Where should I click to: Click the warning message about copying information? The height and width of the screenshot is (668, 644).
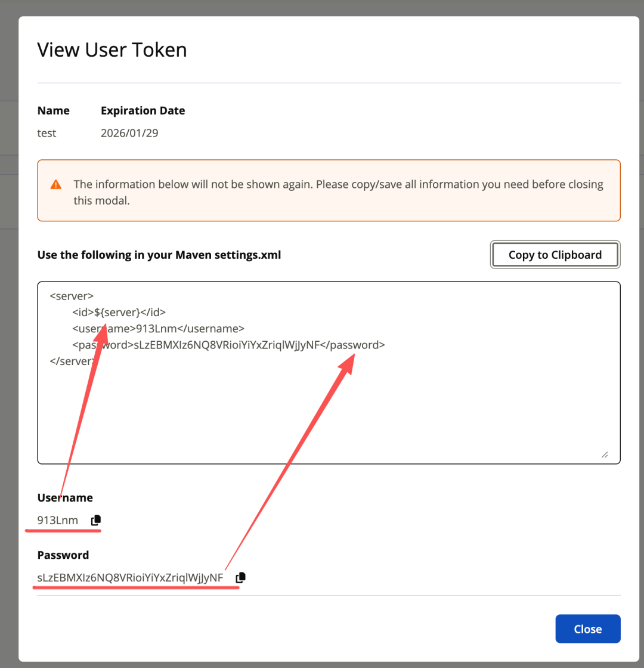[338, 192]
